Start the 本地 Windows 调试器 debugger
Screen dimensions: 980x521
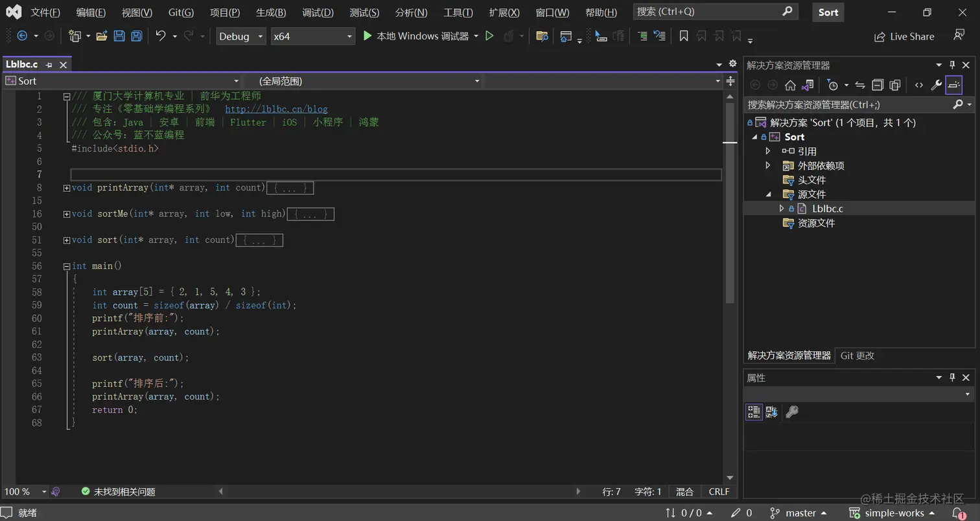click(415, 36)
